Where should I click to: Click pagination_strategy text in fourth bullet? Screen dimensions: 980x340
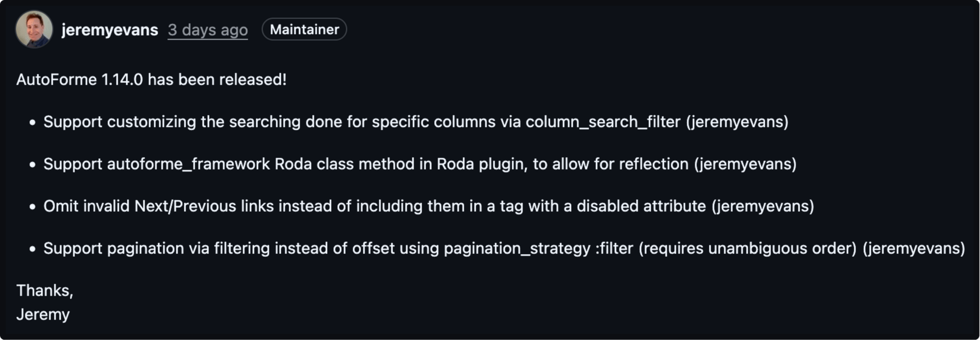[x=517, y=248]
